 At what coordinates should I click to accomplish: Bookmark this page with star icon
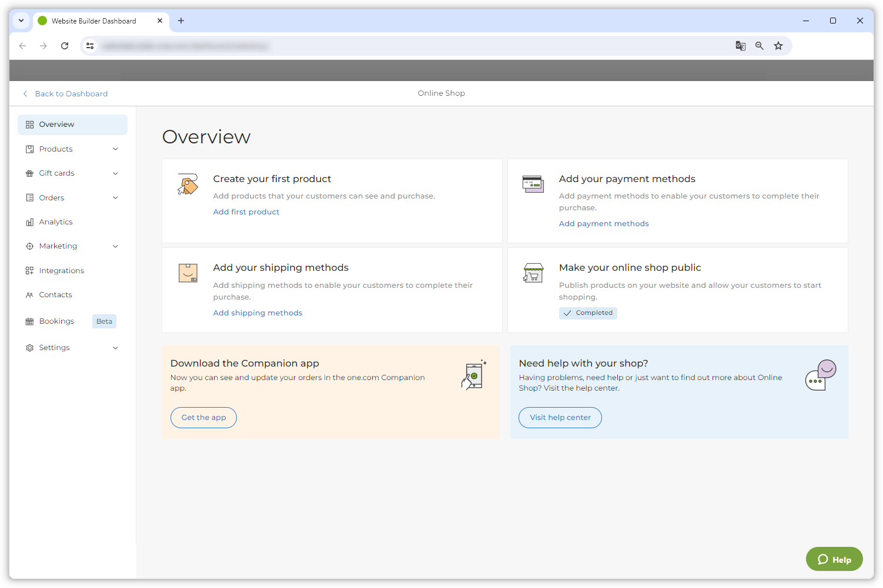click(778, 46)
